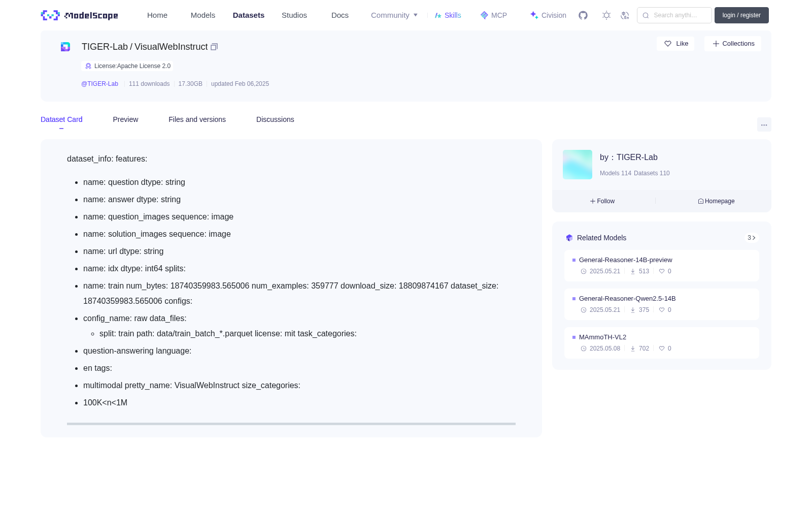Click the dataset avatar icon next to TIGER-Lab
The width and height of the screenshot is (812, 508).
[65, 47]
